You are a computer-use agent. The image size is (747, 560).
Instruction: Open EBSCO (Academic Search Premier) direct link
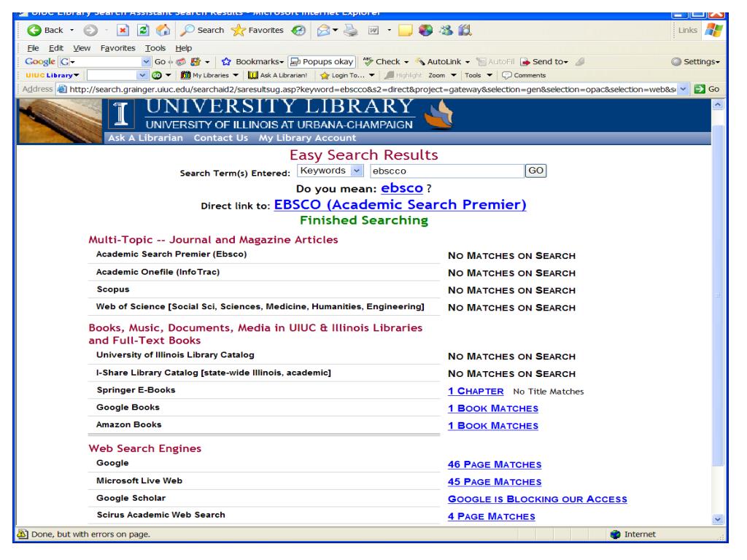click(x=400, y=205)
